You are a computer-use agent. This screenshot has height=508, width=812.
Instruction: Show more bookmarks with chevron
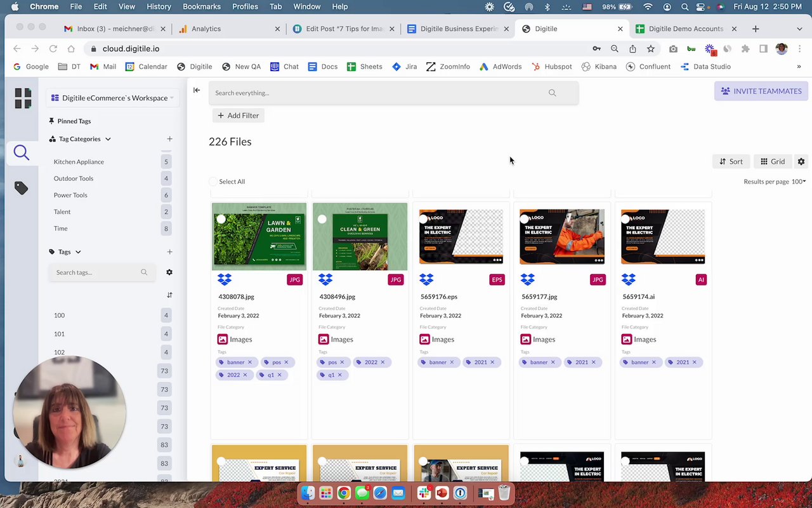point(799,67)
